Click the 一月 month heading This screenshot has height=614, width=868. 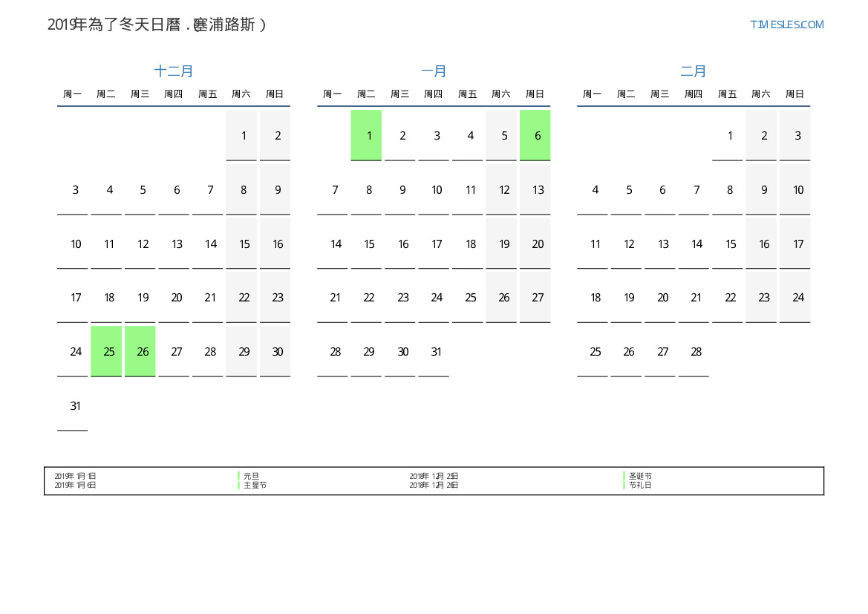pyautogui.click(x=434, y=71)
